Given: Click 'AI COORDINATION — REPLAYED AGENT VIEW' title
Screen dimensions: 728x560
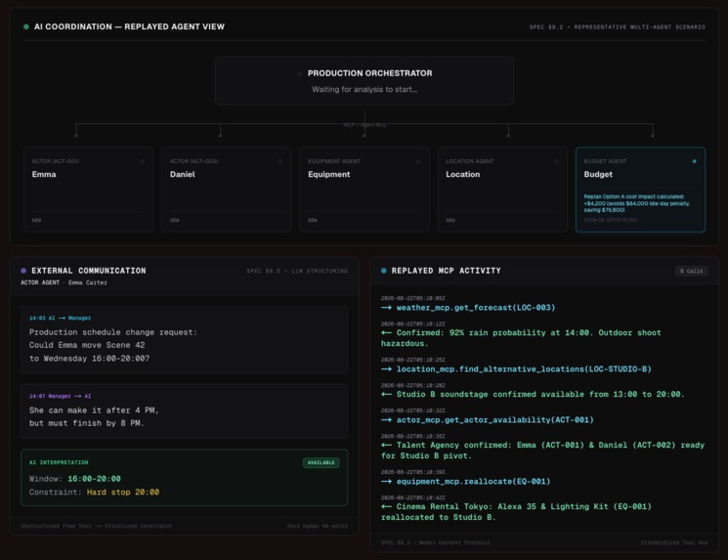Looking at the screenshot, I should tap(129, 27).
